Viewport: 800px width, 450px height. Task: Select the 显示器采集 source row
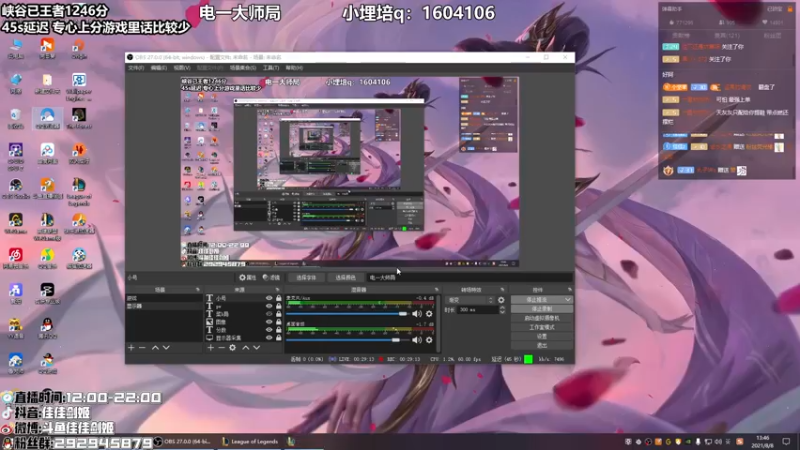[243, 338]
